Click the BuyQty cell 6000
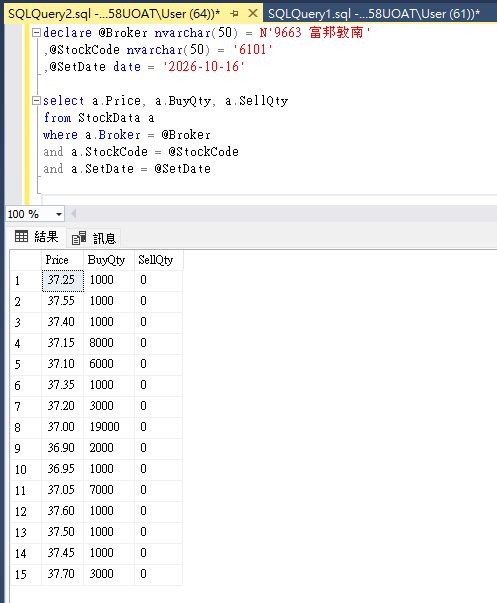 coord(109,365)
